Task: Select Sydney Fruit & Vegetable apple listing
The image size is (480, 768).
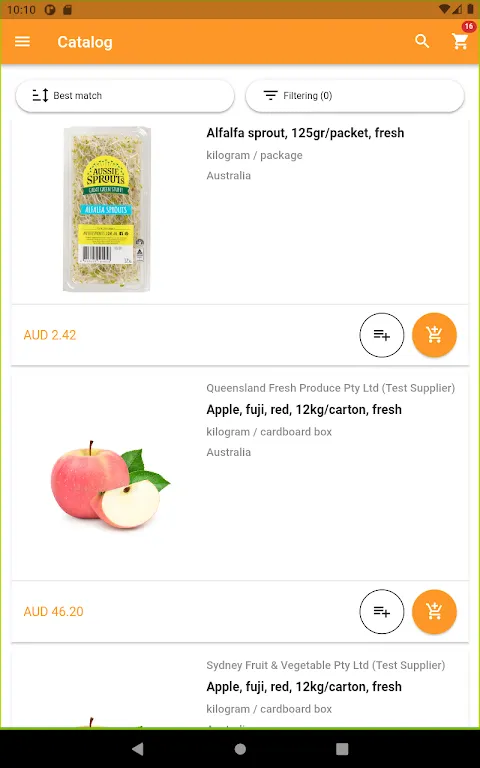Action: pyautogui.click(x=304, y=687)
